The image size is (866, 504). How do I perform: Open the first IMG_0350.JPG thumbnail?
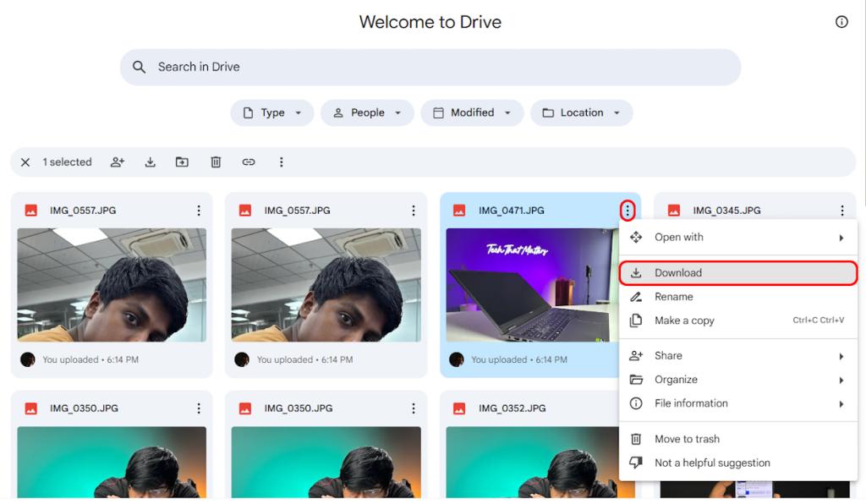(112, 462)
